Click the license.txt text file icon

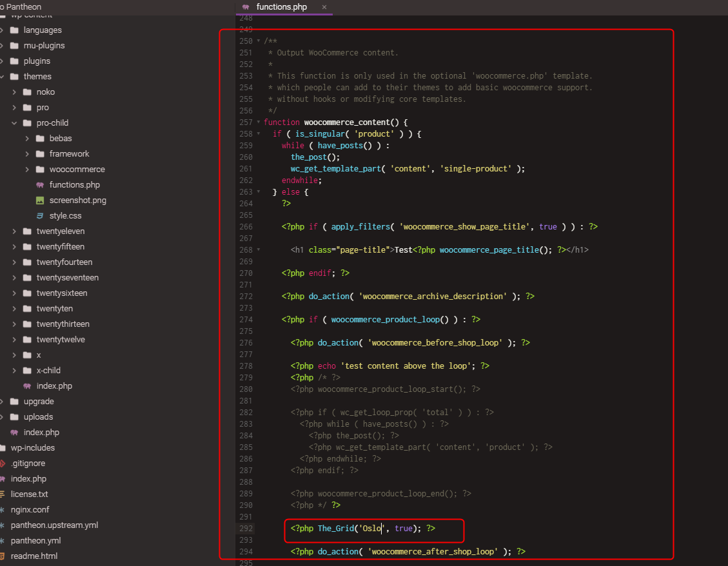point(3,494)
